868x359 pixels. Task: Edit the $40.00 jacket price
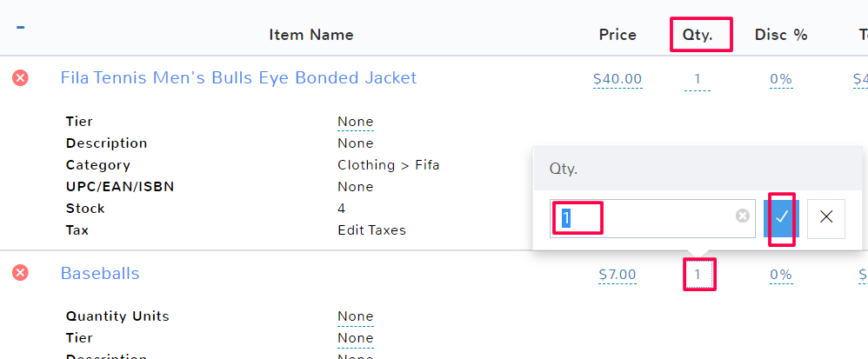(618, 80)
